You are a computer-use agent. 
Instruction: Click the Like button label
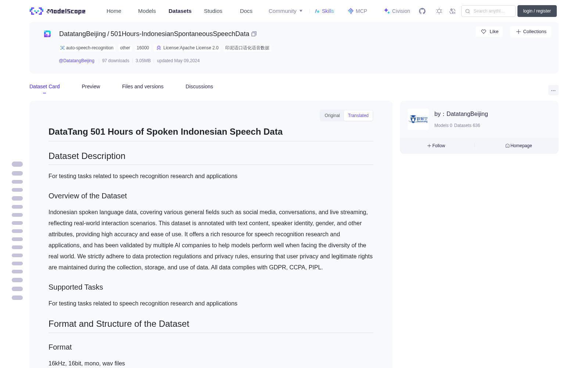coord(494,32)
